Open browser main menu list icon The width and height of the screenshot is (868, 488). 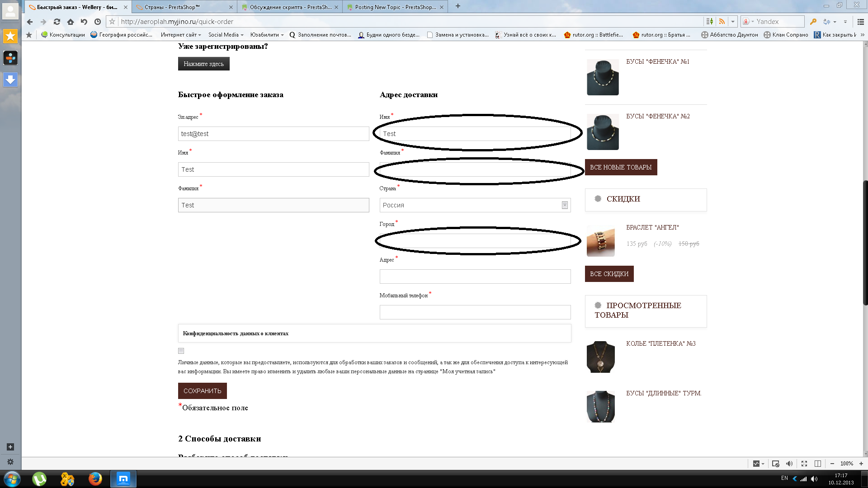point(861,22)
